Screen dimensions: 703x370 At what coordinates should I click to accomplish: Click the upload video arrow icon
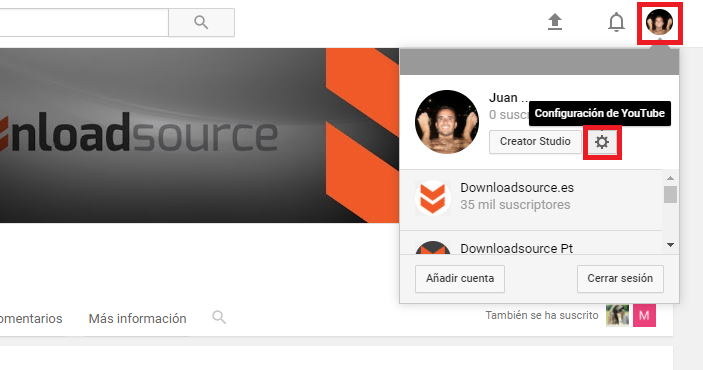click(x=555, y=22)
